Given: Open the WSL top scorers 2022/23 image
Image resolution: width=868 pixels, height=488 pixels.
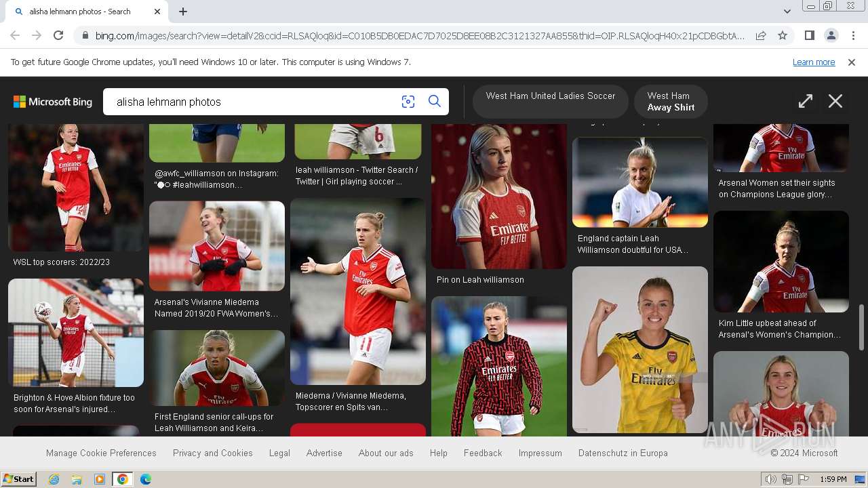Looking at the screenshot, I should tap(76, 188).
